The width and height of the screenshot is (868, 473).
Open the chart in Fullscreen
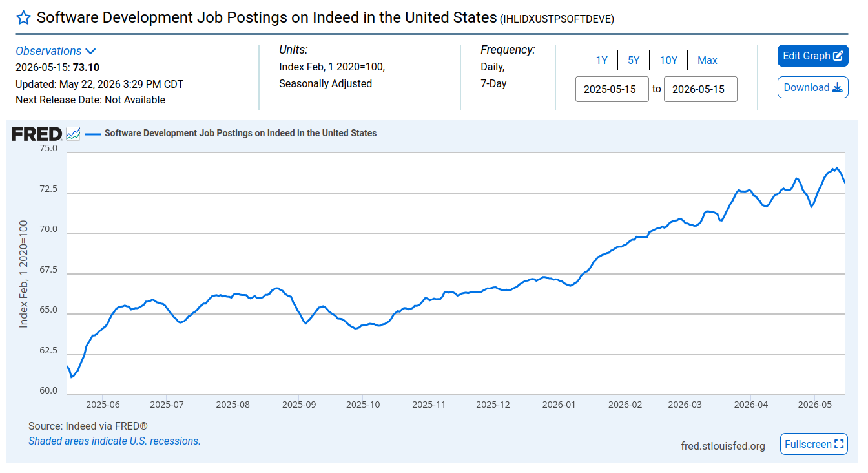coord(814,444)
